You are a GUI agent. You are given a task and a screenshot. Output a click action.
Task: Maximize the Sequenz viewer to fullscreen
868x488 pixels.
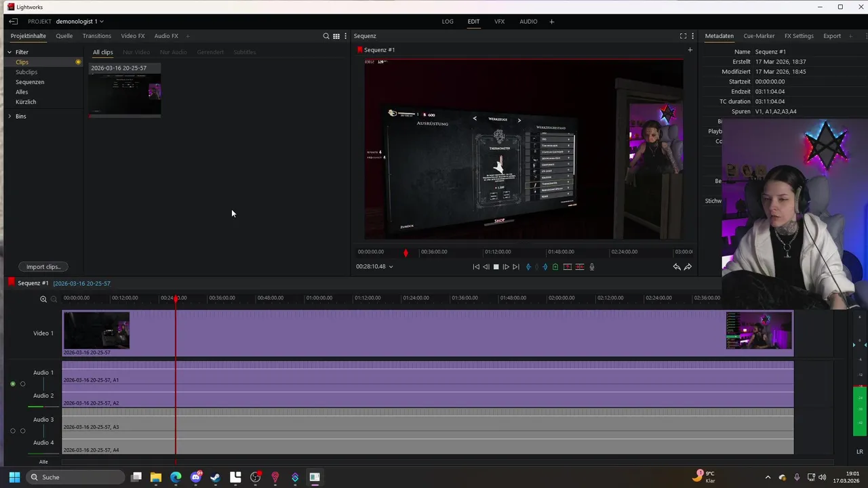coord(683,36)
